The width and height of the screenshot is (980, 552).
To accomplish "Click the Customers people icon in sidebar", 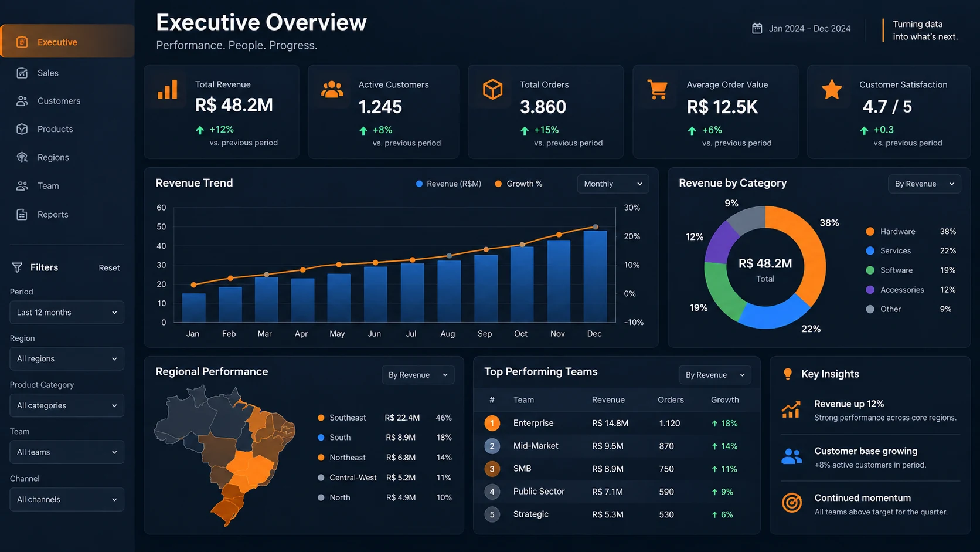I will click(22, 101).
